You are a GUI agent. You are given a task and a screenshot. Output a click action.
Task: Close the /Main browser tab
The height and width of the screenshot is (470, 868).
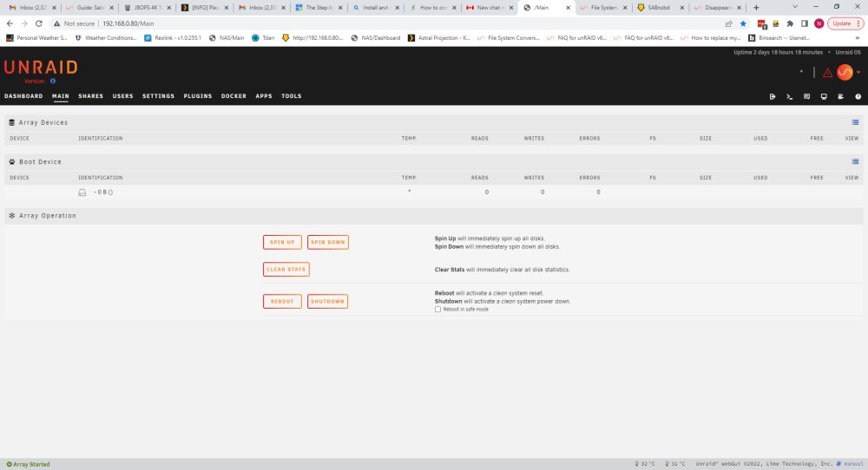click(568, 8)
